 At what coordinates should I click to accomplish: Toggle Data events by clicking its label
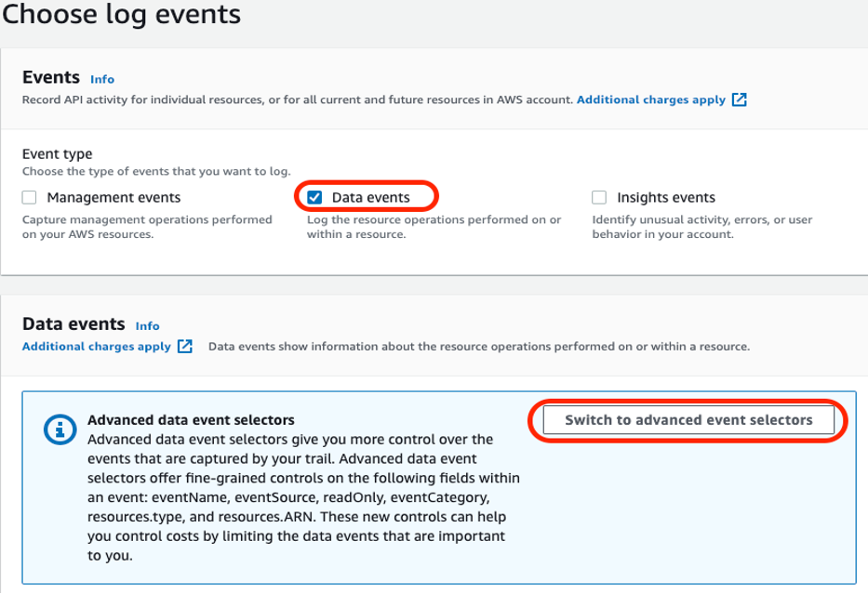click(371, 197)
